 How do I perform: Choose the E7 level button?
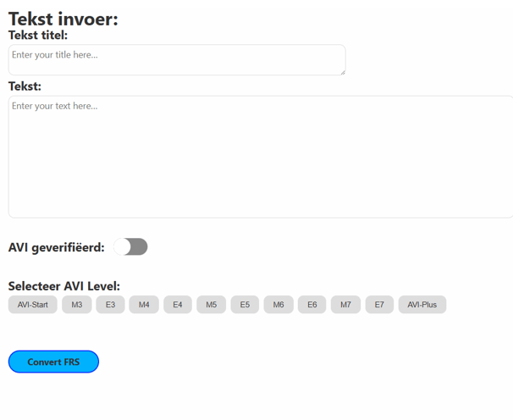(379, 305)
